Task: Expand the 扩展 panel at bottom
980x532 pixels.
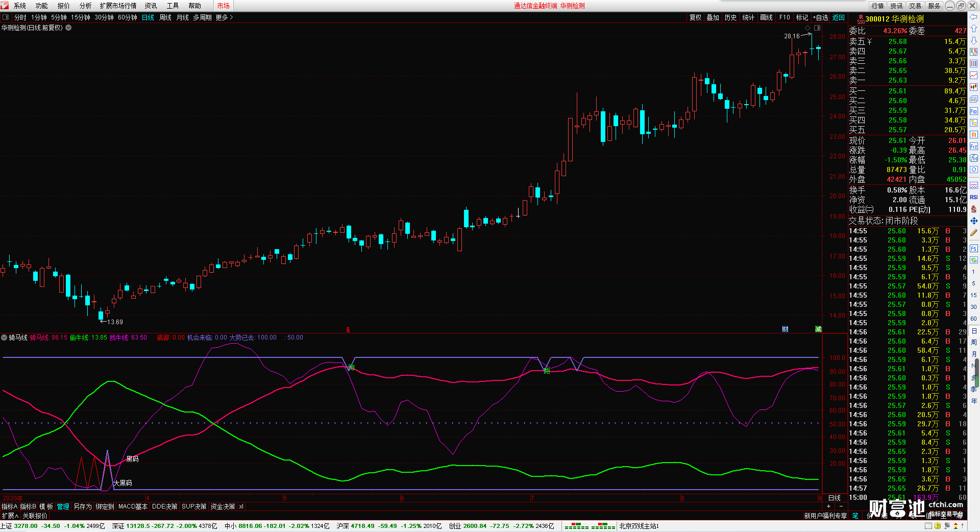Action: pos(10,516)
